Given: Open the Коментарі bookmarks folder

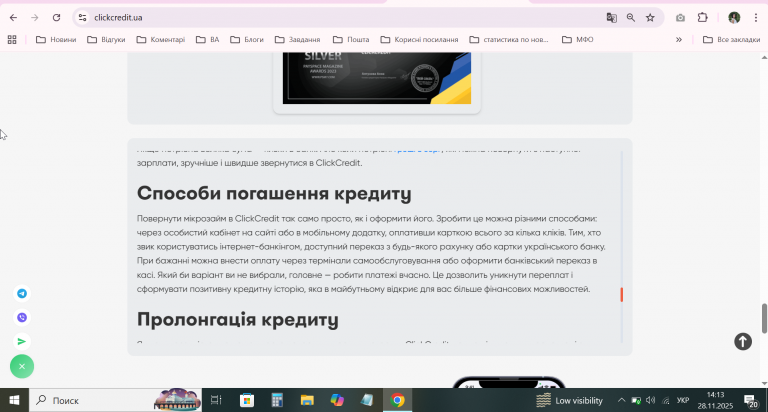Looking at the screenshot, I should click(x=161, y=40).
